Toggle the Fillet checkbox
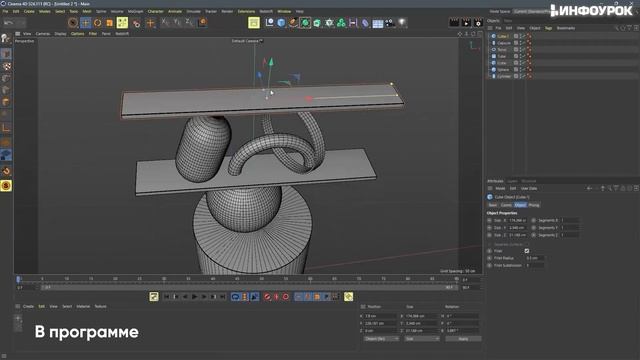Image resolution: width=640 pixels, height=360 pixels. [x=527, y=251]
